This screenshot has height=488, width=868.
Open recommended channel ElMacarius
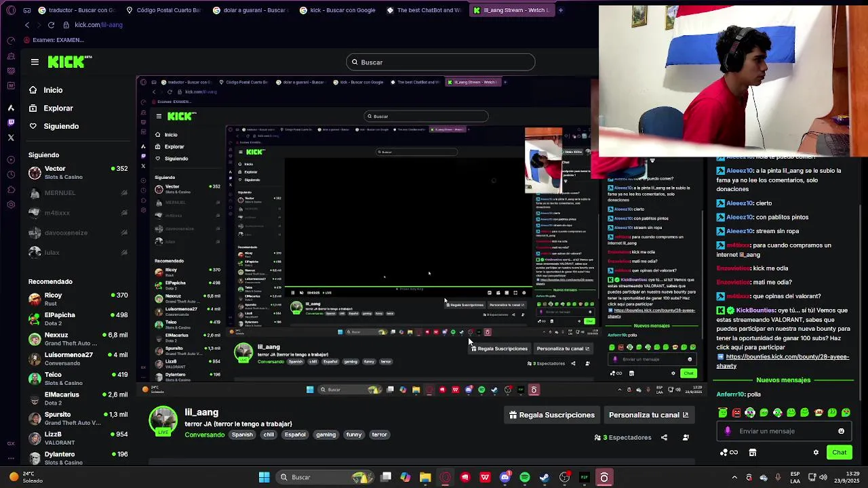78,399
